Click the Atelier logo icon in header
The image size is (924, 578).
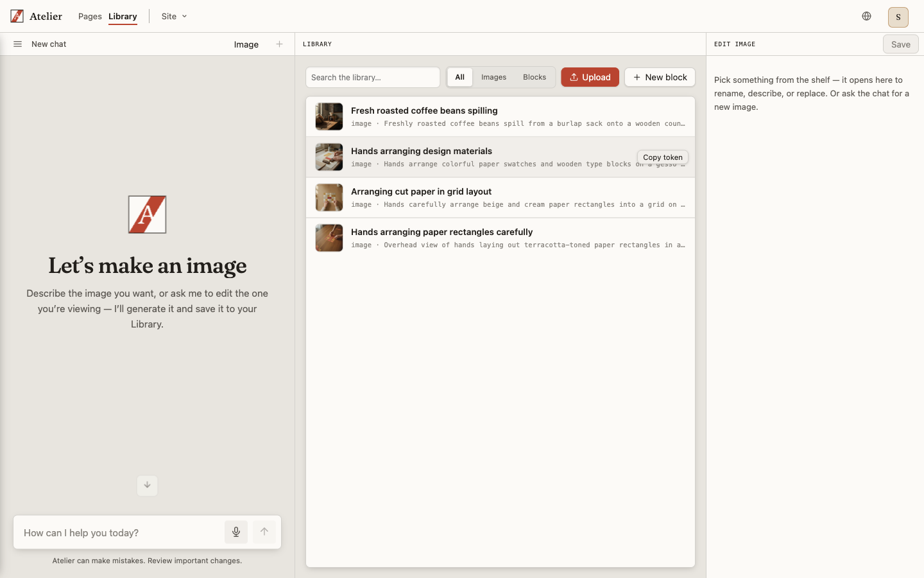point(17,16)
